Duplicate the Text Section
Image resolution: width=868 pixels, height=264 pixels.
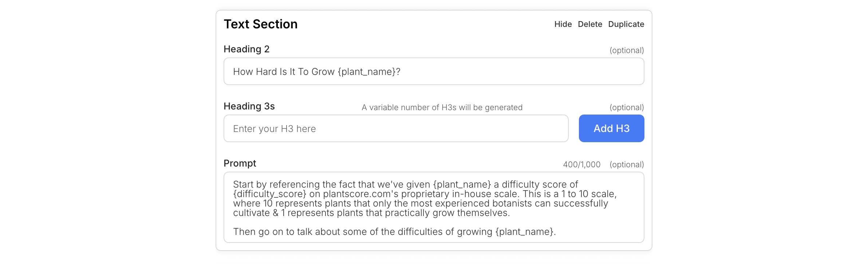coord(626,24)
